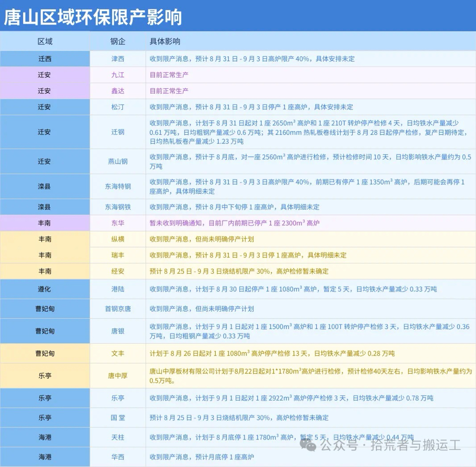Click the 丰南 region cell in 纵横 row
This screenshot has width=476, height=467.
coord(45,239)
